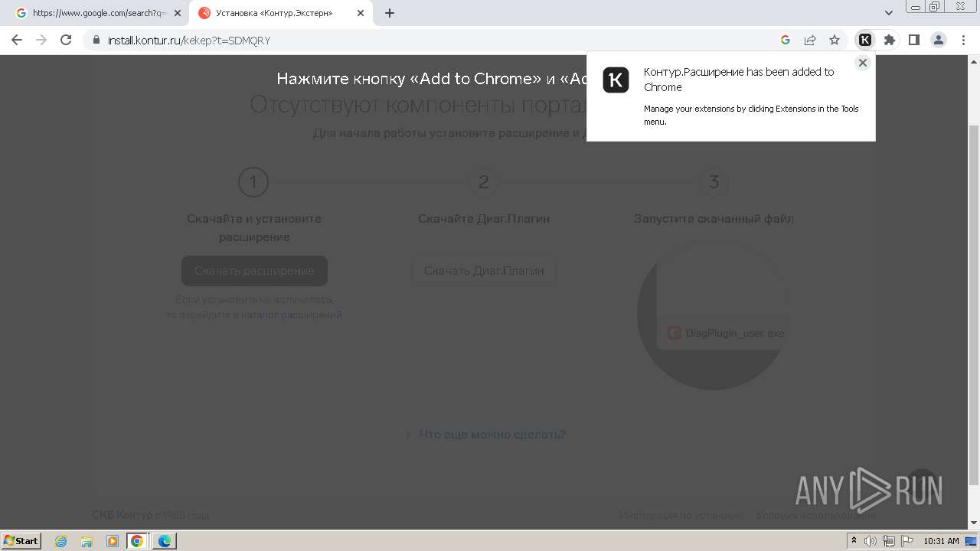Click the Chrome taskbar icon
This screenshot has height=551, width=980.
(x=137, y=541)
